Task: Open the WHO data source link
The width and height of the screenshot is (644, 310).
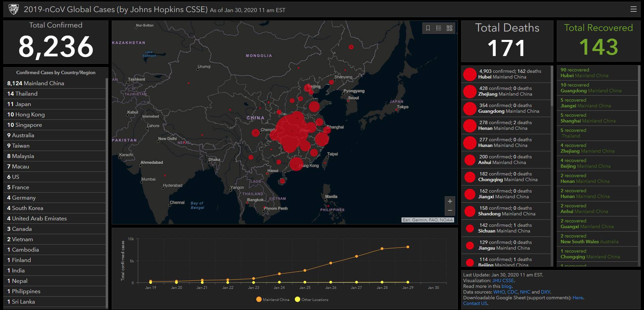Action: coord(499,292)
